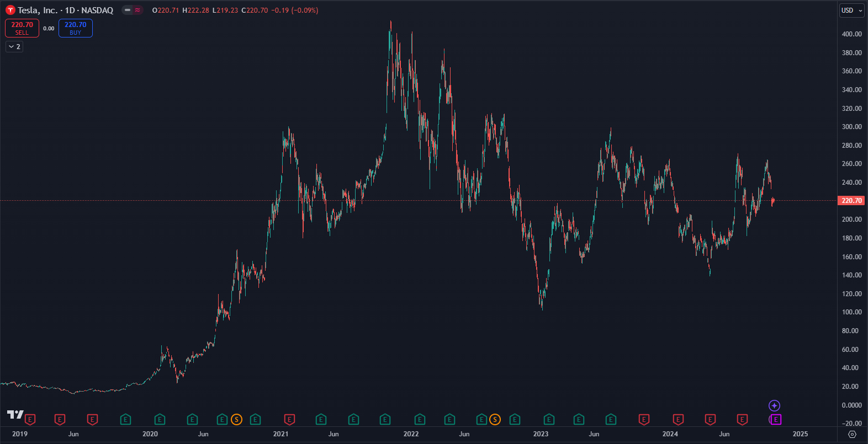Image resolution: width=868 pixels, height=444 pixels.
Task: Click the blue BUY 220.70 button
Action: pos(76,28)
